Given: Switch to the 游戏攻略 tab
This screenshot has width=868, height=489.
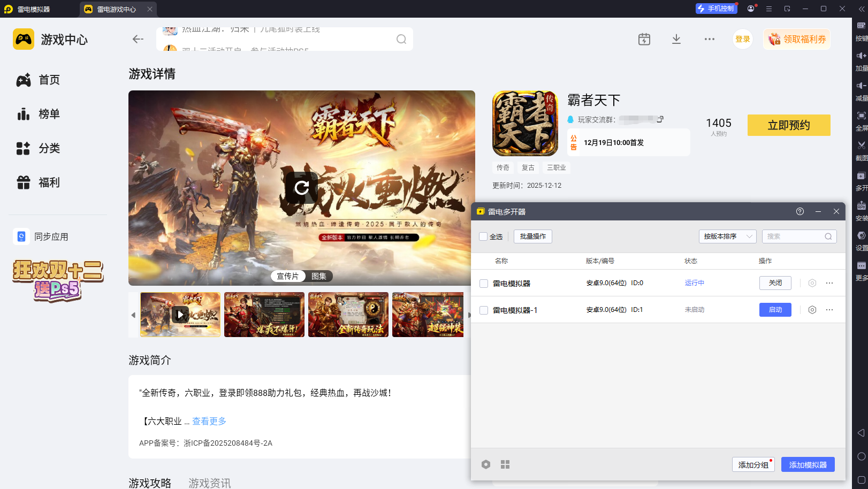Looking at the screenshot, I should (x=150, y=483).
